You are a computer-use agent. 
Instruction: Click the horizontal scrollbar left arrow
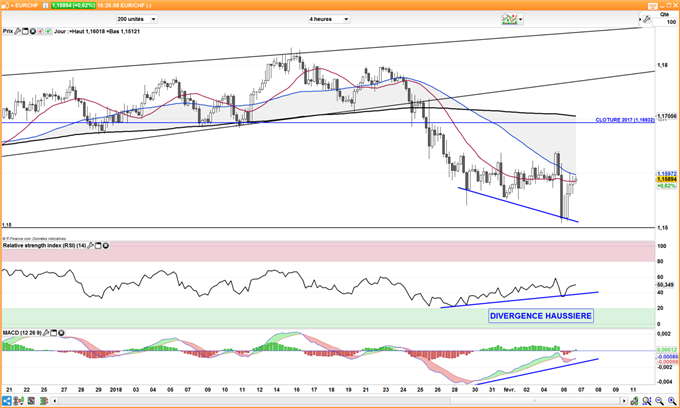click(55, 401)
